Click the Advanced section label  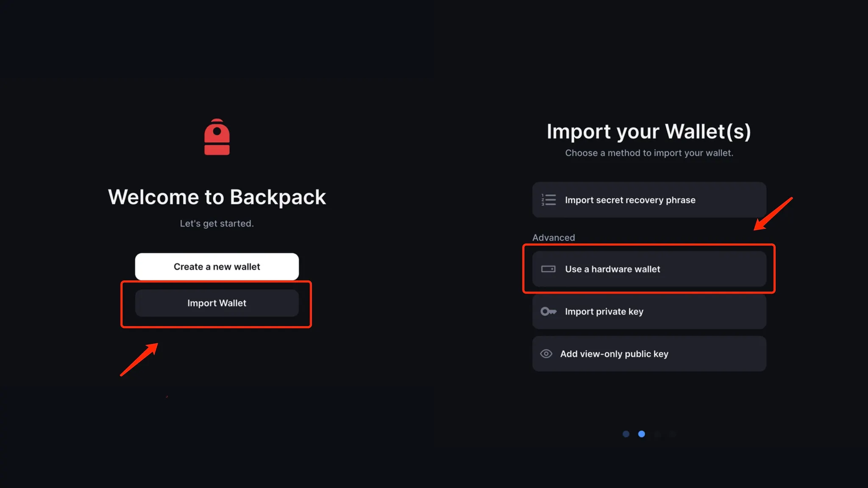pos(554,238)
